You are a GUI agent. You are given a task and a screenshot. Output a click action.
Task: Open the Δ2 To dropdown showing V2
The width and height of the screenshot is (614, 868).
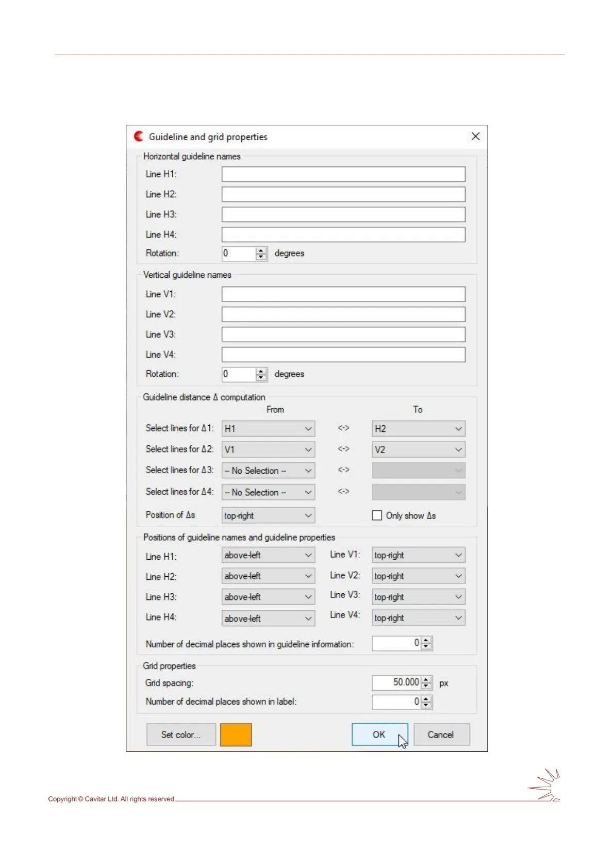pyautogui.click(x=418, y=449)
